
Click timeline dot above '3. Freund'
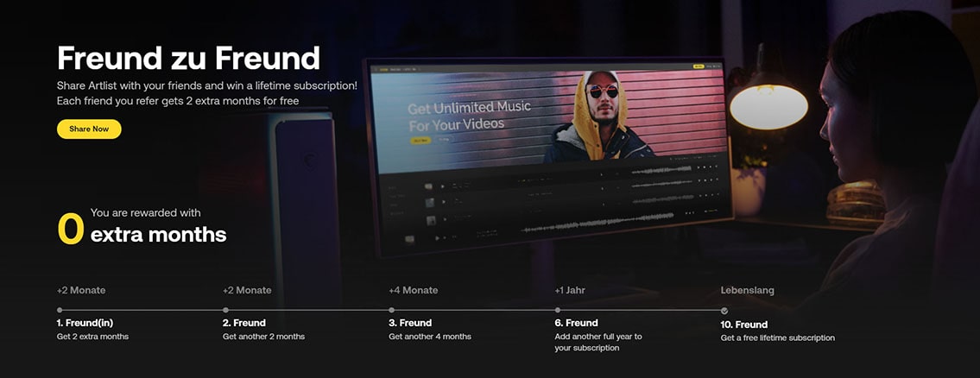pyautogui.click(x=391, y=310)
